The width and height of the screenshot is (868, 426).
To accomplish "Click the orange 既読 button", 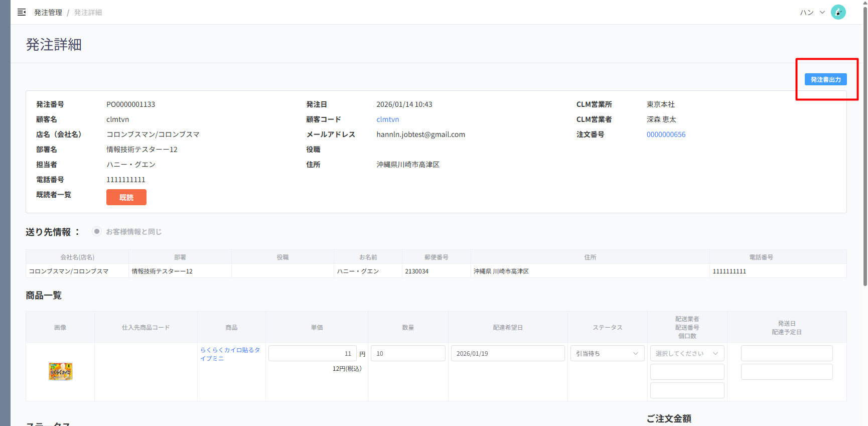I will point(126,197).
